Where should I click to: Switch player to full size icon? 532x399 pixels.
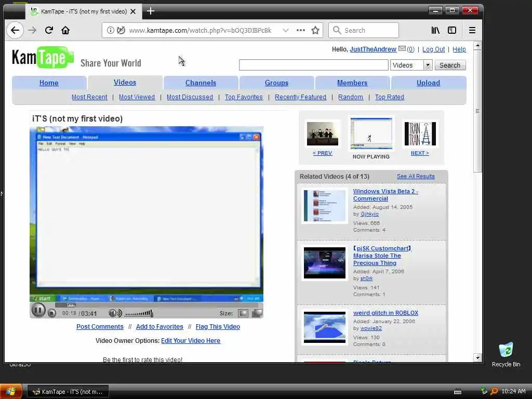(x=257, y=313)
